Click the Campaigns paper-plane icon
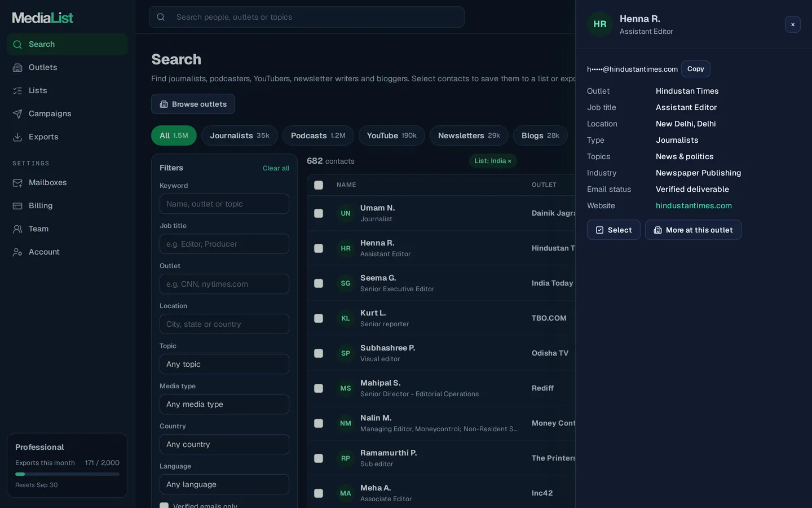 point(17,114)
